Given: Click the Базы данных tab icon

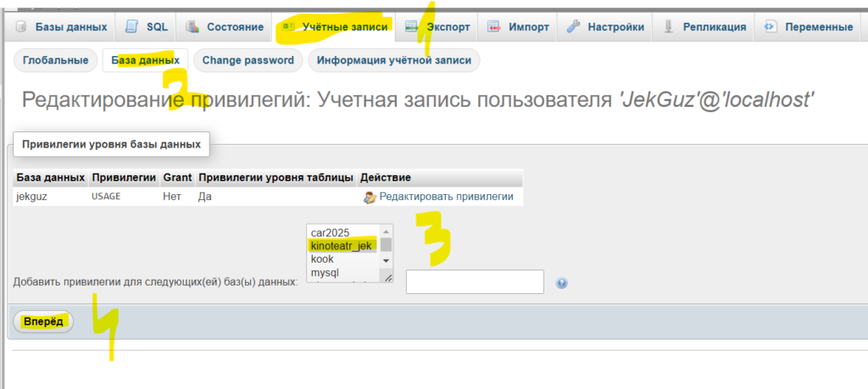Looking at the screenshot, I should pos(21,26).
